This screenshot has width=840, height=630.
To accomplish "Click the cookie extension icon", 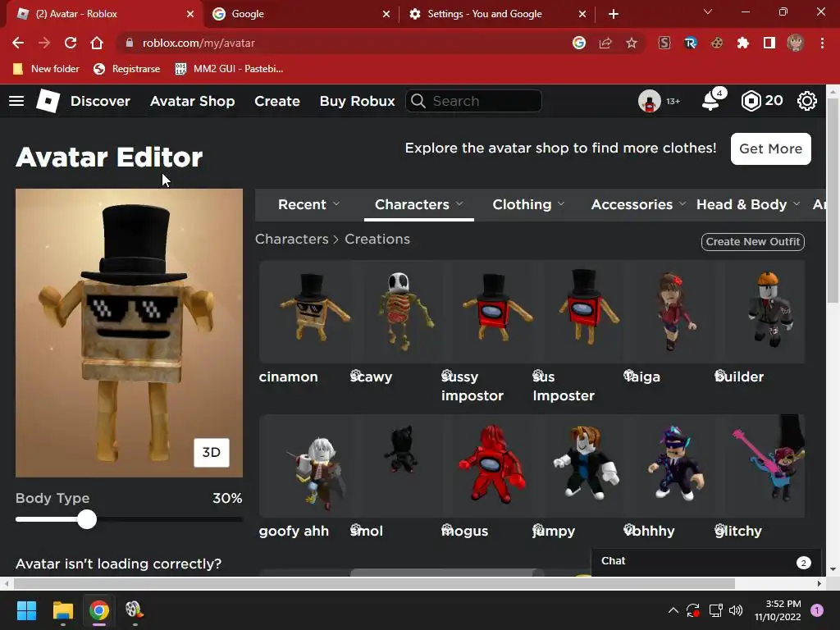I will pyautogui.click(x=717, y=43).
